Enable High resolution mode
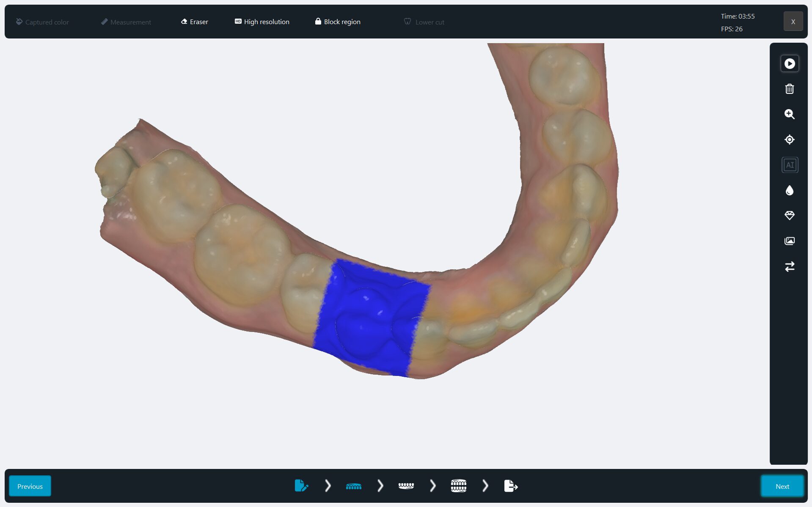This screenshot has height=507, width=812. (262, 22)
